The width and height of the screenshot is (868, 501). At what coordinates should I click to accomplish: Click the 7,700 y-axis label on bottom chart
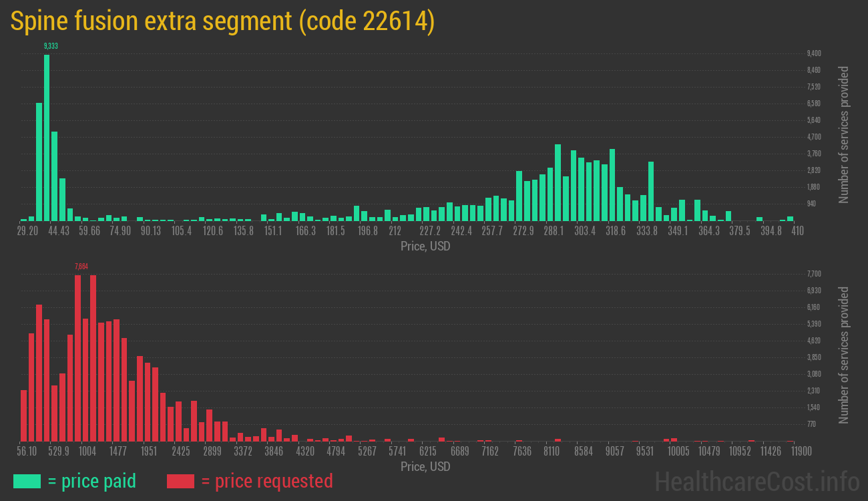coord(814,274)
